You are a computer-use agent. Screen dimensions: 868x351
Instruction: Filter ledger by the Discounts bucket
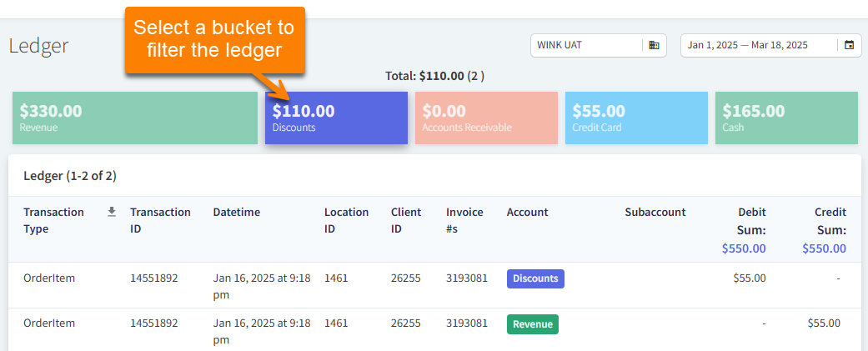pos(336,118)
